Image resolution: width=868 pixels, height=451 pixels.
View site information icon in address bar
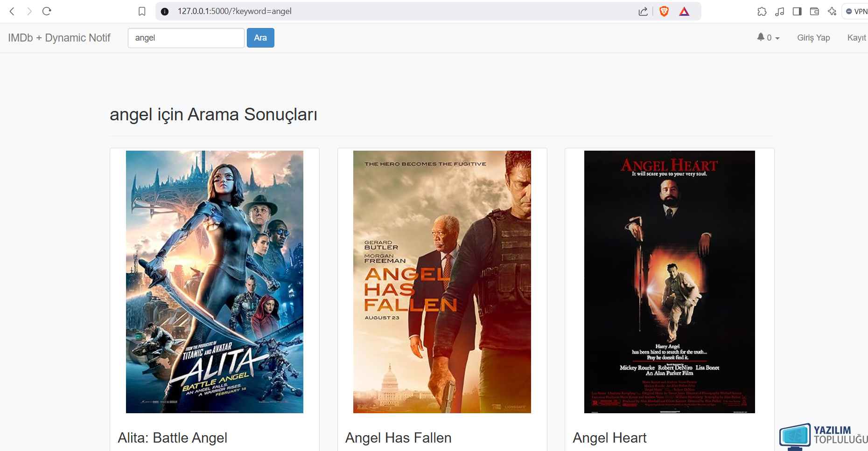(165, 11)
